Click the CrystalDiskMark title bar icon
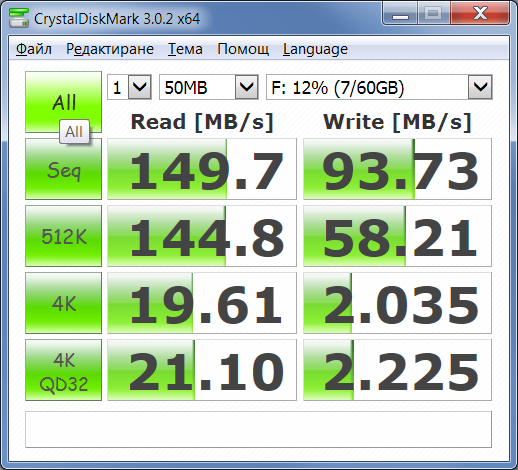This screenshot has width=518, height=470. [x=19, y=18]
